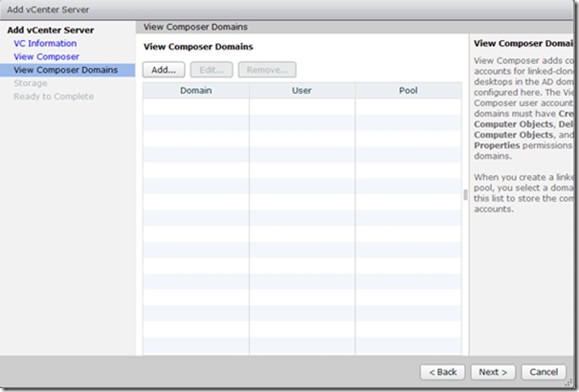Click the Add... button
Screen dimensions: 579x392
(x=164, y=70)
